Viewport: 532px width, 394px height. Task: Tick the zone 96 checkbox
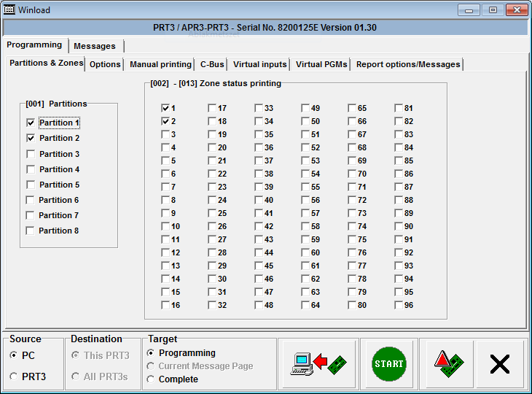coord(399,305)
